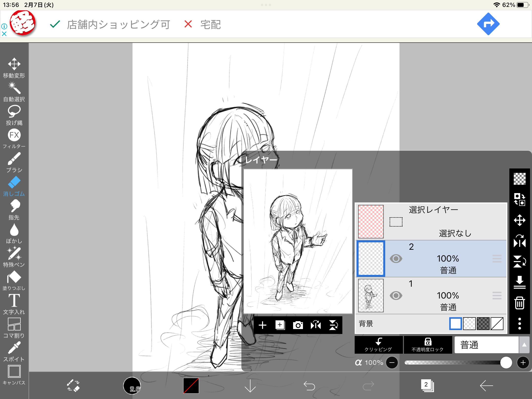Select the Brush (ブラシ) tool
This screenshot has width=532, height=399.
(x=14, y=162)
